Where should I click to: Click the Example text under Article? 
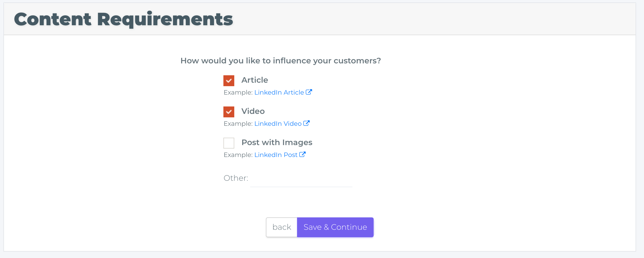(x=238, y=92)
